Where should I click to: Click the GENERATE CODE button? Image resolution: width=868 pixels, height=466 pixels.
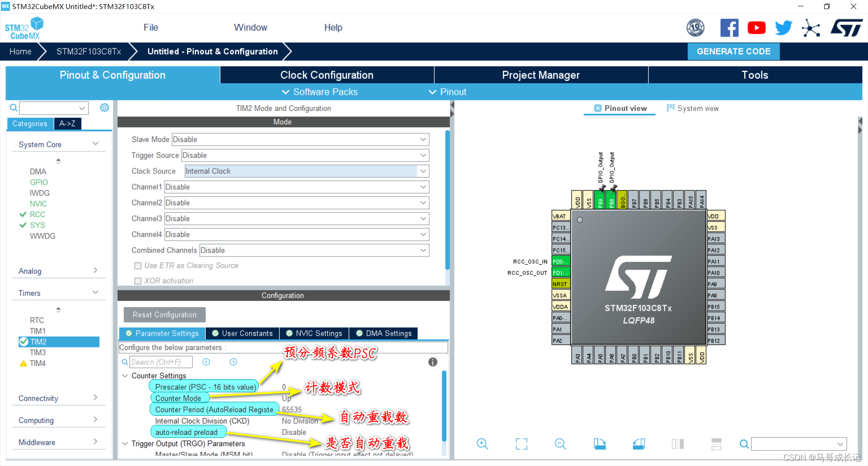coord(734,52)
